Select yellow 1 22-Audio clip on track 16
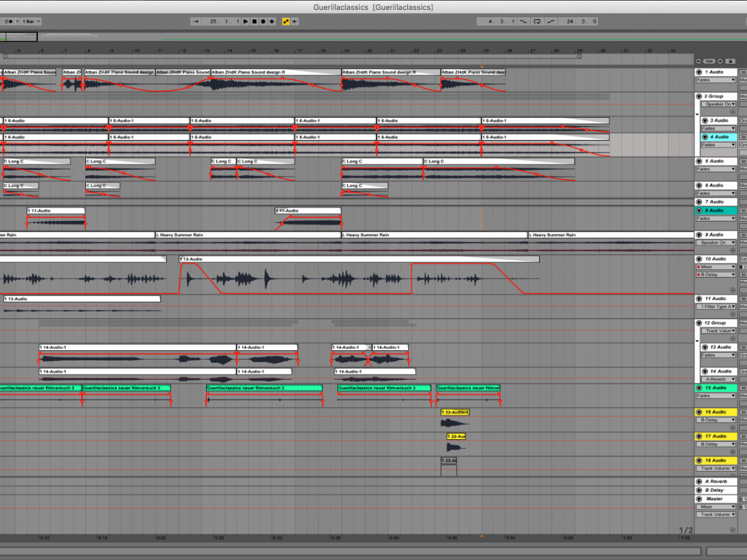The image size is (747, 560). (x=455, y=412)
